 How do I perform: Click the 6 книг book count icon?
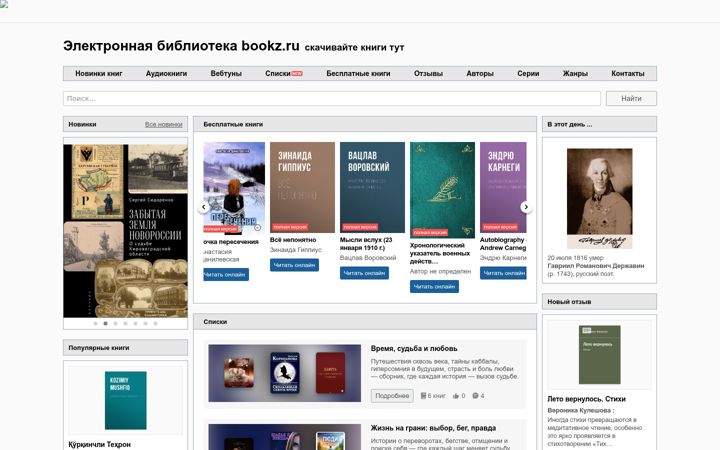[423, 396]
